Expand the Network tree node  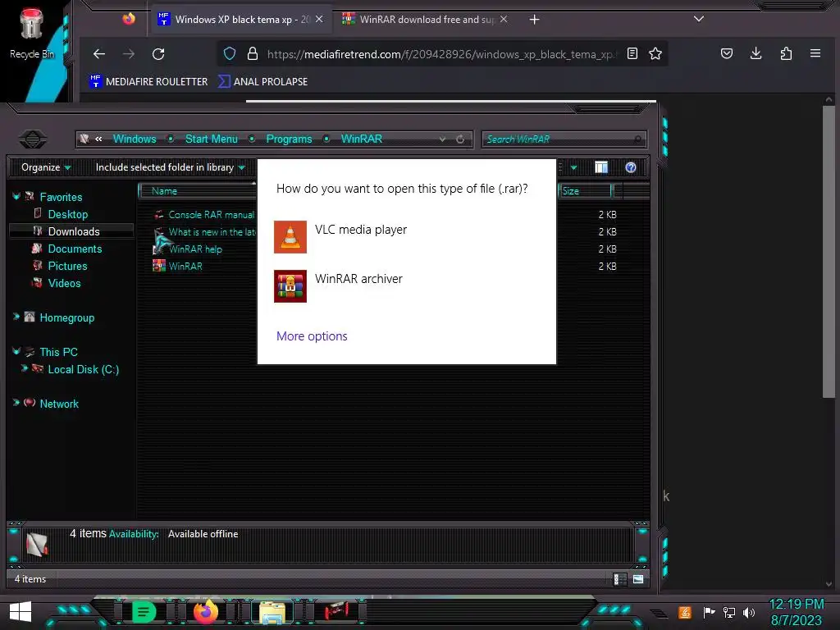click(x=16, y=403)
